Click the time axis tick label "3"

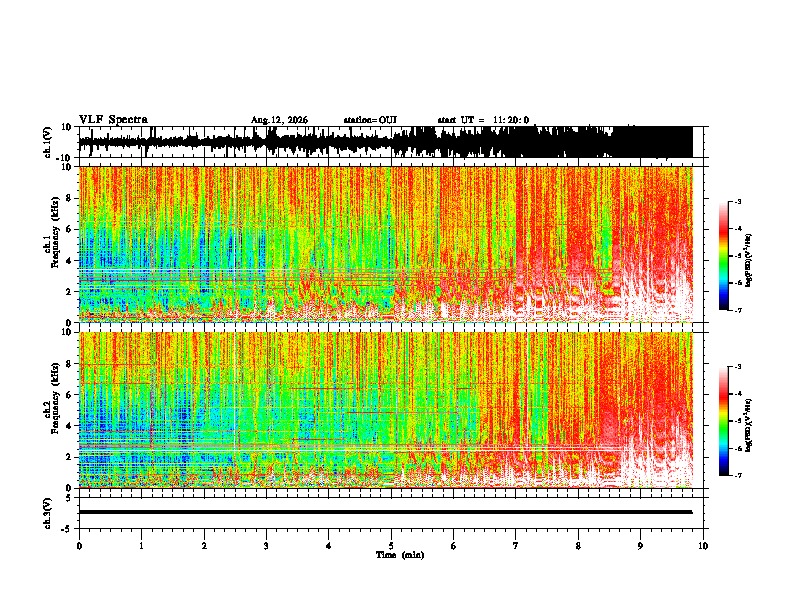tap(266, 546)
